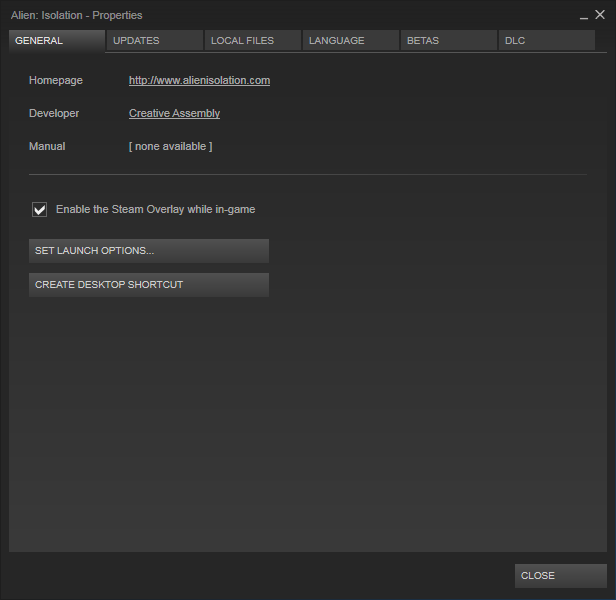Viewport: 616px width, 600px height.
Task: Open the LOCAL FILES tab
Action: pyautogui.click(x=253, y=40)
